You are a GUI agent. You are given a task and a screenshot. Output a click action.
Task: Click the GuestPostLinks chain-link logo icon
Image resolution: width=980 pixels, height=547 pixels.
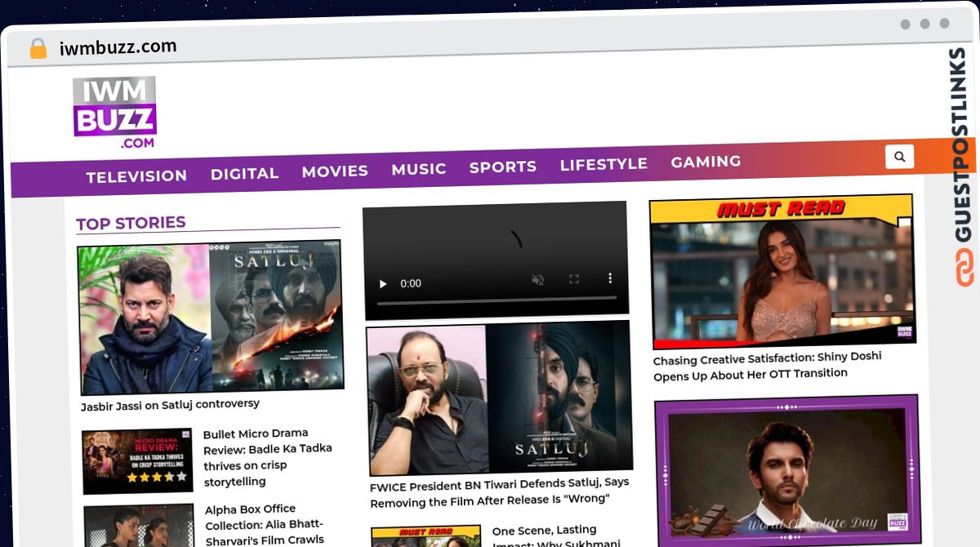coord(964,269)
